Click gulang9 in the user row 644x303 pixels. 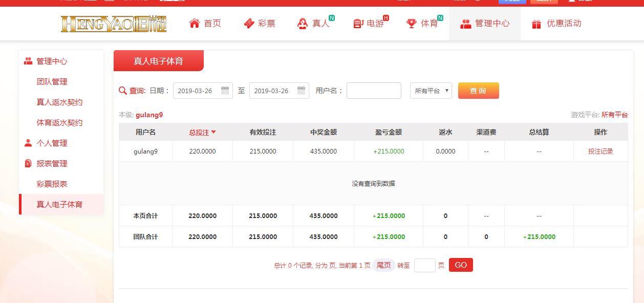145,151
